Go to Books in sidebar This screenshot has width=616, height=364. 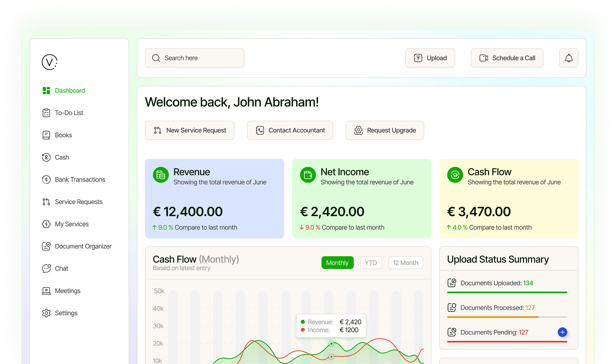coord(57,135)
